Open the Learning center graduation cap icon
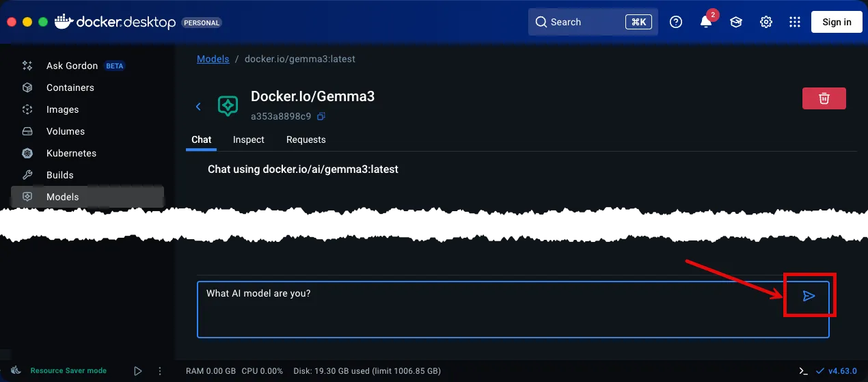The image size is (868, 382). (x=736, y=22)
